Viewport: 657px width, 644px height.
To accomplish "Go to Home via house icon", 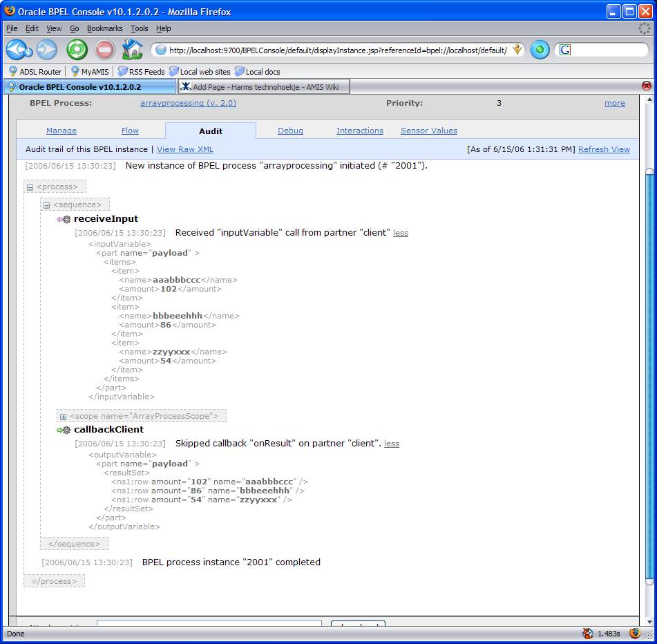I will tap(131, 50).
